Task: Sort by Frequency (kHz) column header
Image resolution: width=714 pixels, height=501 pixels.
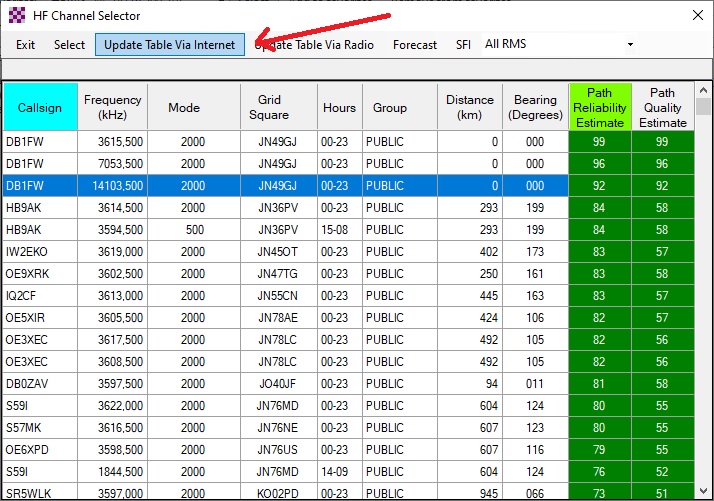Action: (x=113, y=107)
